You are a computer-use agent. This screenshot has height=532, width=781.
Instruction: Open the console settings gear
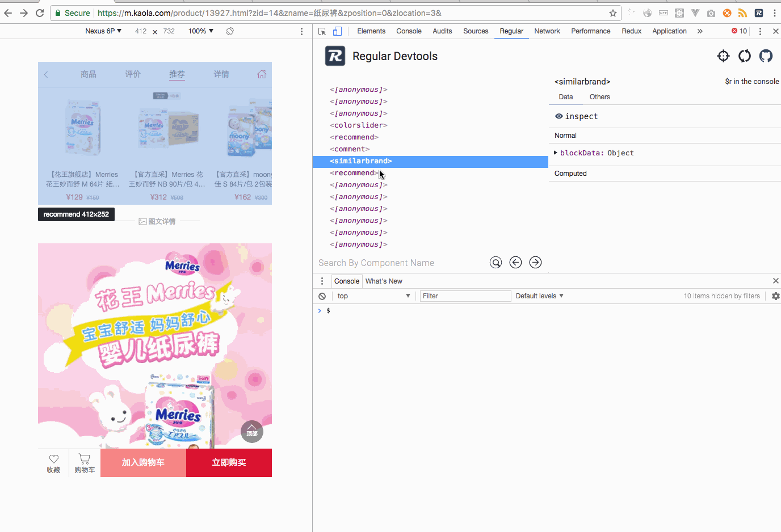tap(775, 296)
